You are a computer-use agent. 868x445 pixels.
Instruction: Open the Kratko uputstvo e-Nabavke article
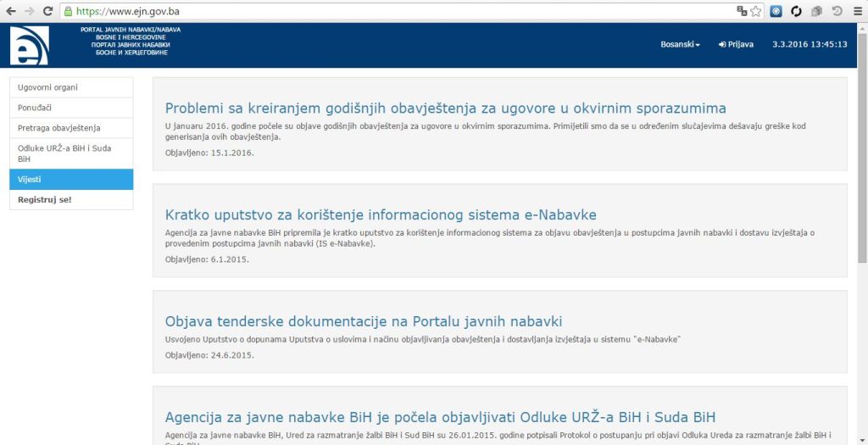381,214
